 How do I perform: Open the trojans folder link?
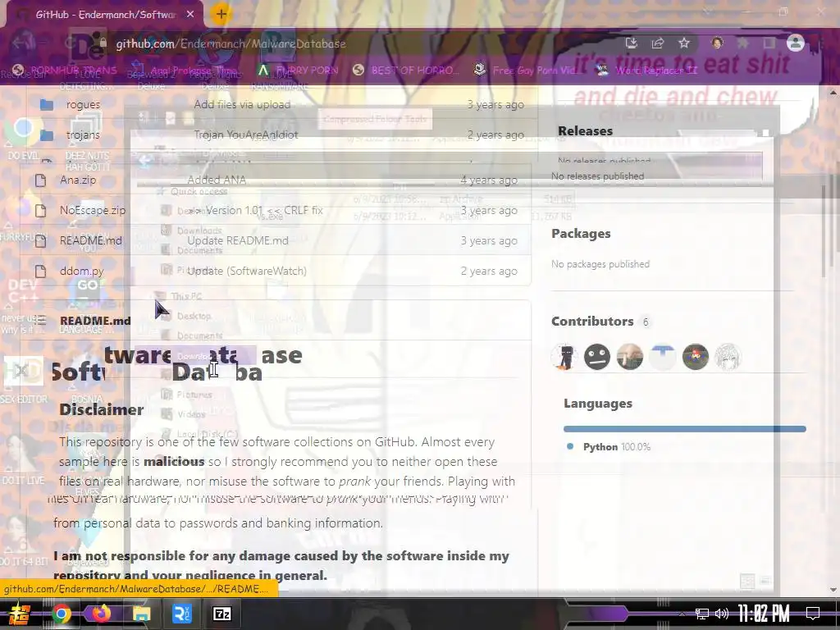(83, 135)
